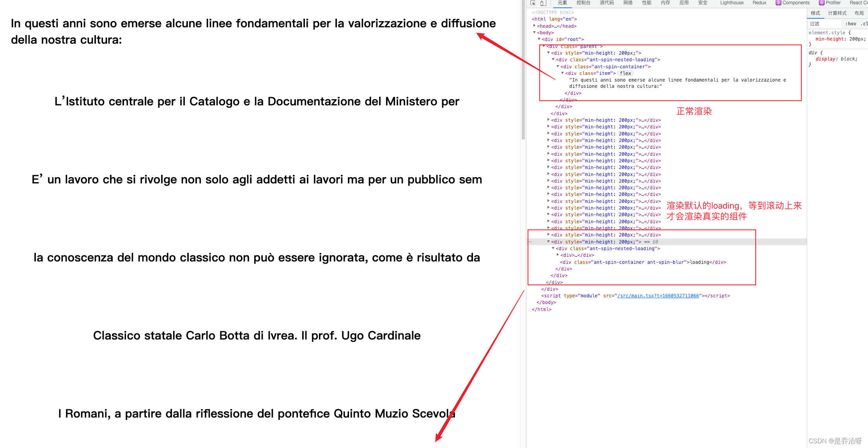Activate the inspect element picker icon
The height and width of the screenshot is (448, 868).
point(533,3)
